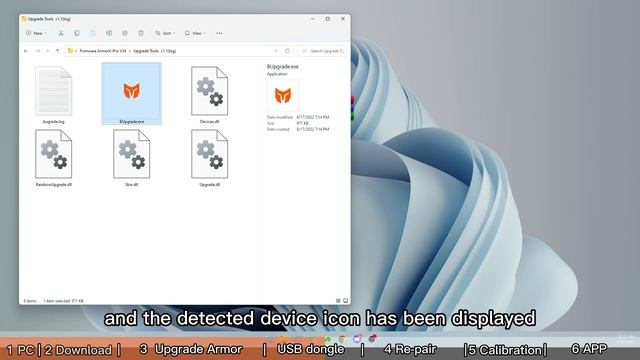This screenshot has width=640, height=360.
Task: Minimize the Upgrade Tools window
Action: 313,19
